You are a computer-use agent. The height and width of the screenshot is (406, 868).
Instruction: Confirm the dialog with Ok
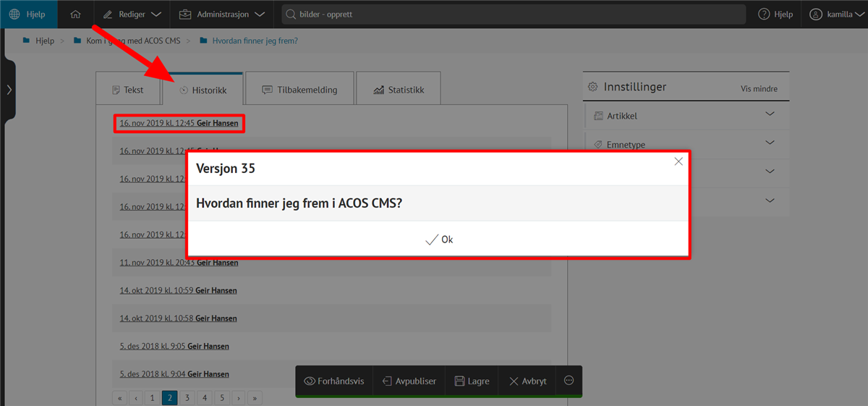pos(439,240)
